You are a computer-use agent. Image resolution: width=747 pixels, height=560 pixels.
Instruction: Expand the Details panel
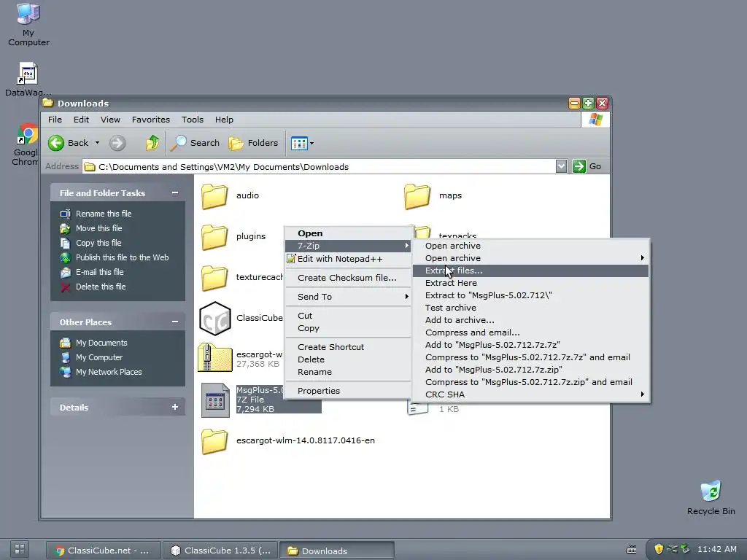[x=175, y=407]
